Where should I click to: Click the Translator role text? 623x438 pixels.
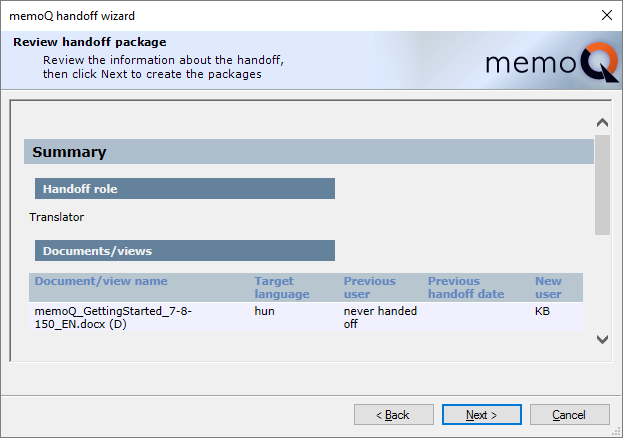point(57,216)
